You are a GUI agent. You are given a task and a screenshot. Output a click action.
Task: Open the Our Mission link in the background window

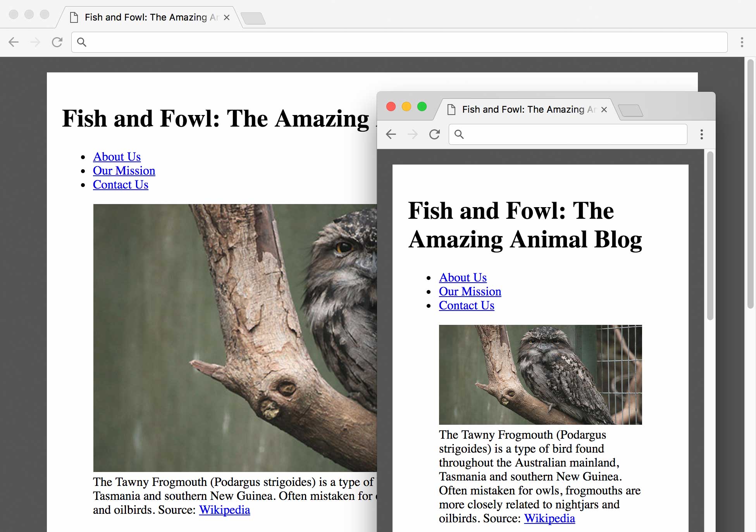tap(124, 171)
